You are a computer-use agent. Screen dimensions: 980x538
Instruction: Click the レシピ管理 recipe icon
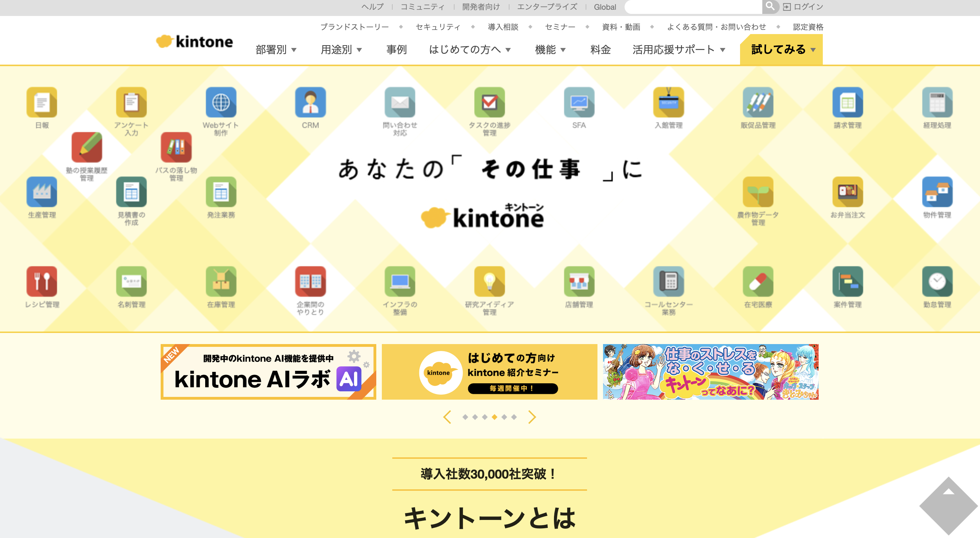[41, 282]
